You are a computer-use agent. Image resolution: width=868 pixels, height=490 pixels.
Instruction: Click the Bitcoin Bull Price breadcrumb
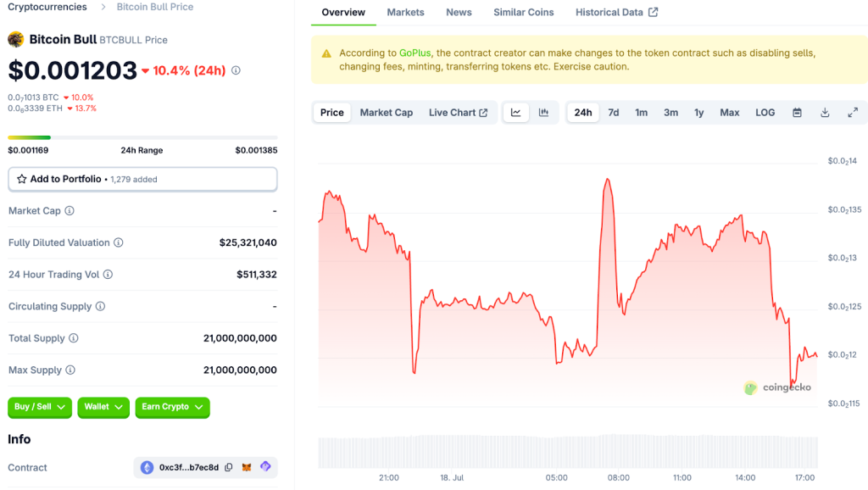[x=155, y=7]
